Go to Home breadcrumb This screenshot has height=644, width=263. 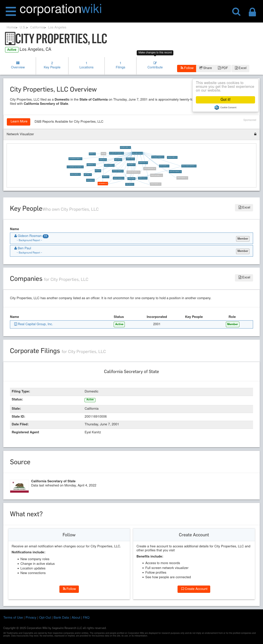tap(11, 28)
